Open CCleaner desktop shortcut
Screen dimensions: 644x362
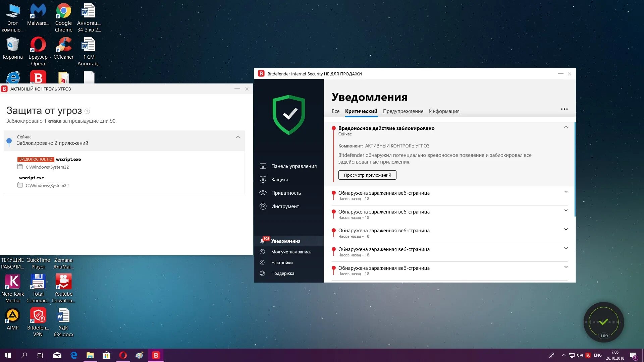tap(63, 49)
